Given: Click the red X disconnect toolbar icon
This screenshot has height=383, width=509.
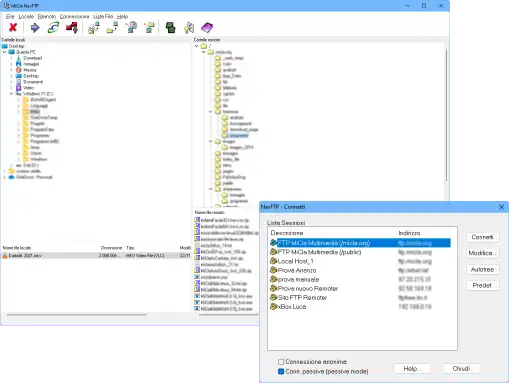Looking at the screenshot, I should point(13,28).
